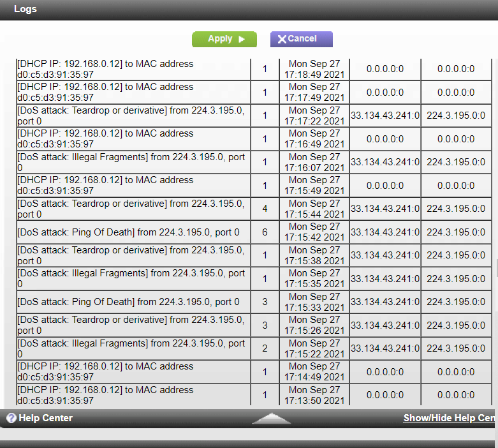
Task: Select the Ping Of Death entry at 17:15:33
Action: coord(129,302)
